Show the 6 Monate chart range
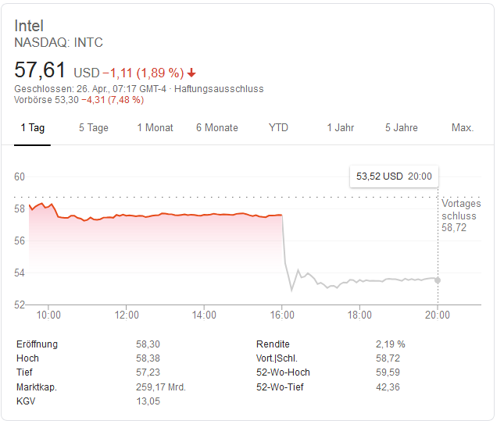The image size is (504, 424). tap(217, 128)
